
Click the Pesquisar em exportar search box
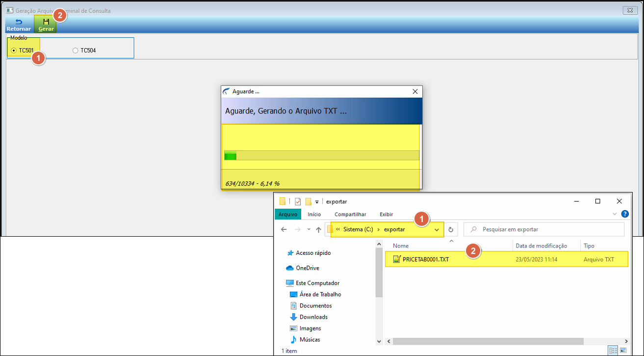(x=544, y=229)
